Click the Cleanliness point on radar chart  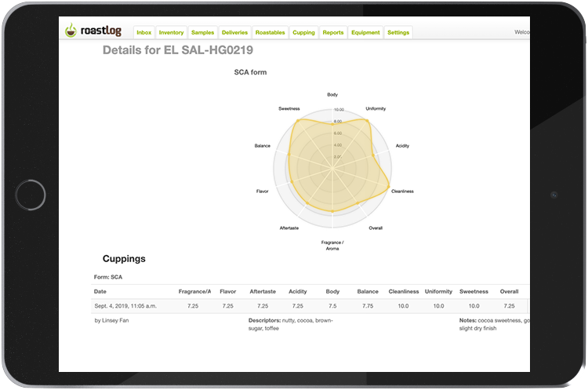[390, 187]
